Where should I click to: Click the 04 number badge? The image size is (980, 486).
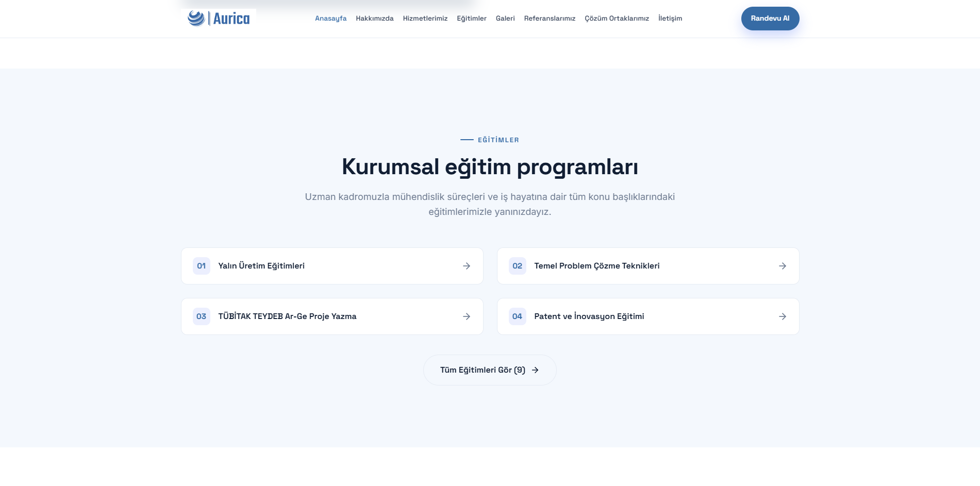[x=517, y=316]
